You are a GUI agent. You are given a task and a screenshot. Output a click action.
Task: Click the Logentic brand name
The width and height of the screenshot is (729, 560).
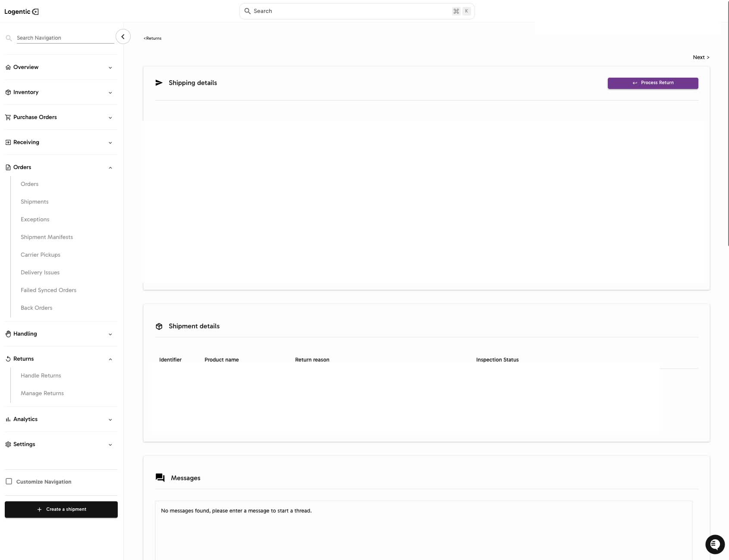click(17, 12)
